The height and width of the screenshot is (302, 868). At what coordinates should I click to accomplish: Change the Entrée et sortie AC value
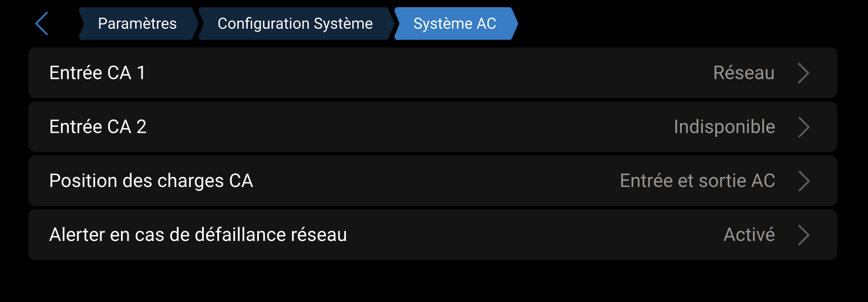(x=697, y=181)
